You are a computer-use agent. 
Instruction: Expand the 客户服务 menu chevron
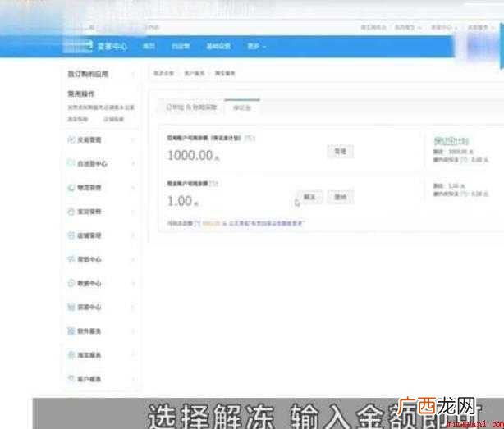[133, 379]
